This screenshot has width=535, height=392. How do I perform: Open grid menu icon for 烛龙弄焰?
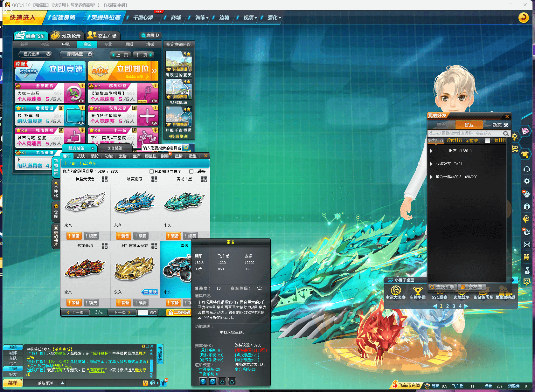(105, 246)
